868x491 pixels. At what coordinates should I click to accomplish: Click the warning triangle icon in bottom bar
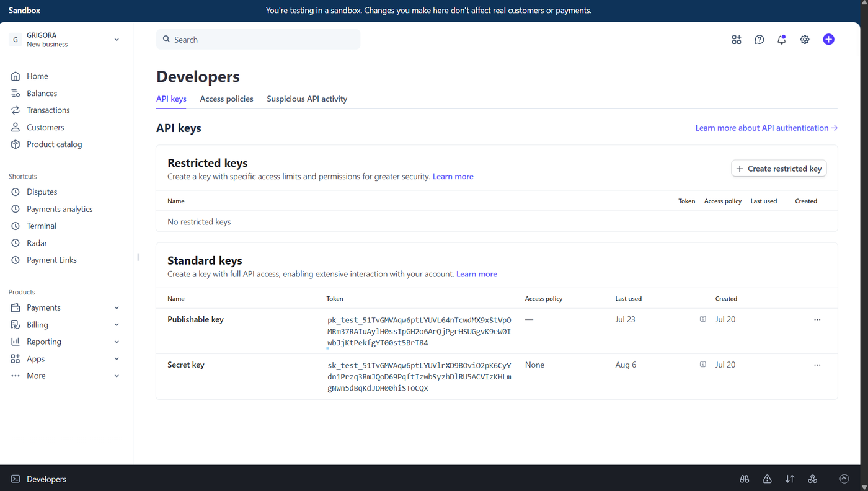pyautogui.click(x=767, y=479)
